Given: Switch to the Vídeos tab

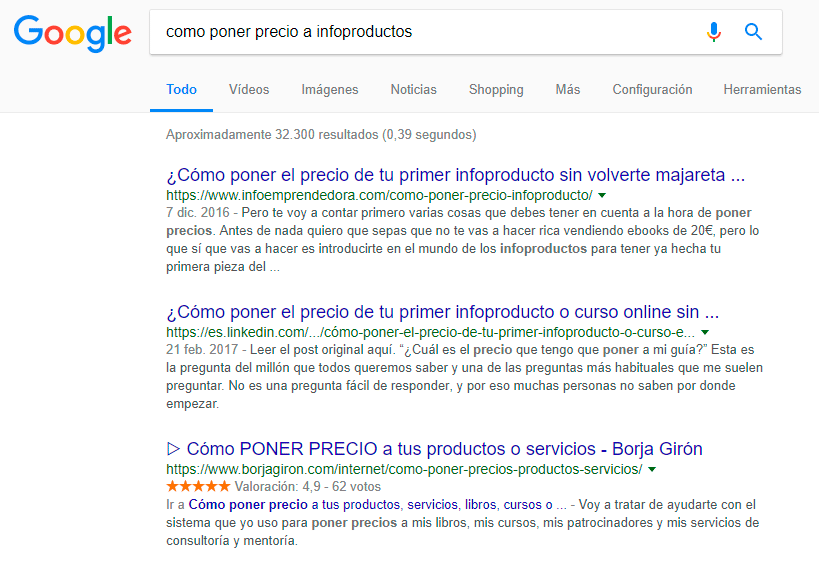Looking at the screenshot, I should click(x=249, y=90).
